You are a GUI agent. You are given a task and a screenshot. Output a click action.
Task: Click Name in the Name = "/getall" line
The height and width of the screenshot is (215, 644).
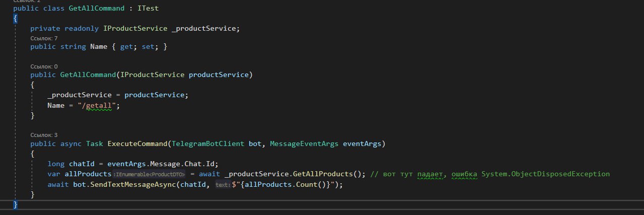coord(56,106)
